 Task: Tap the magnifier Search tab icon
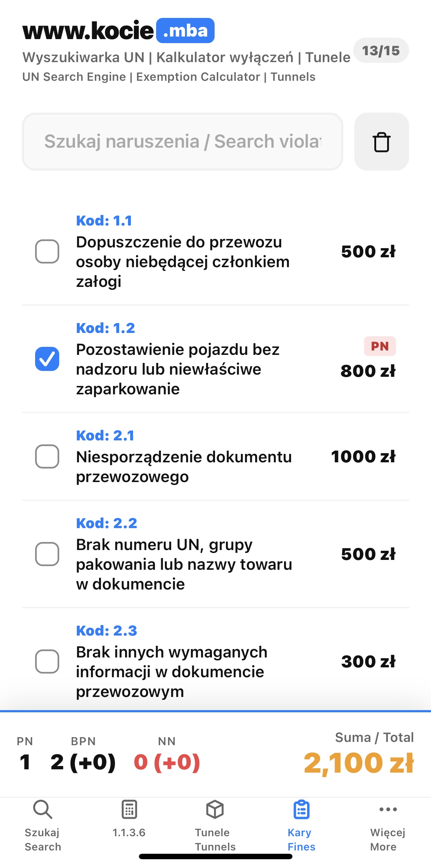coord(43,810)
